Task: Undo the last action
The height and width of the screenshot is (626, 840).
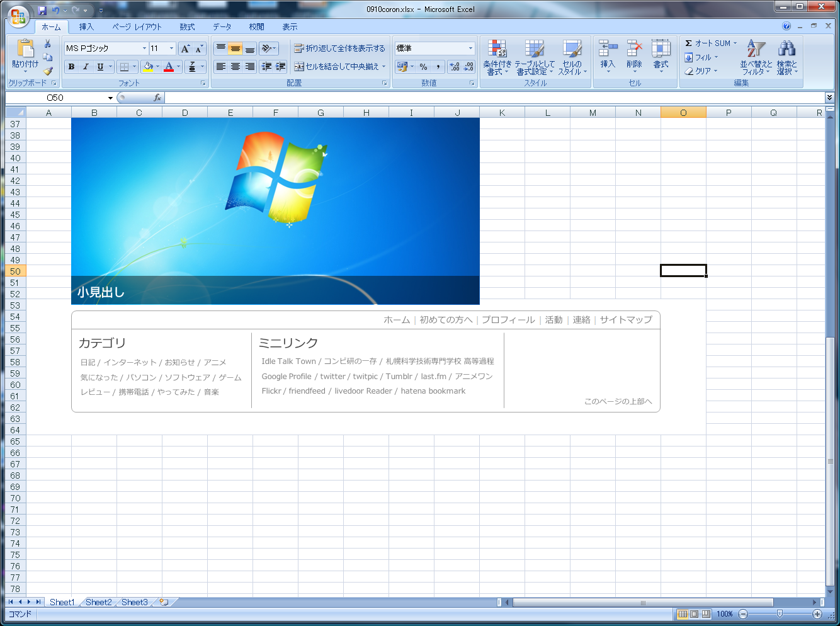Action: [x=56, y=10]
